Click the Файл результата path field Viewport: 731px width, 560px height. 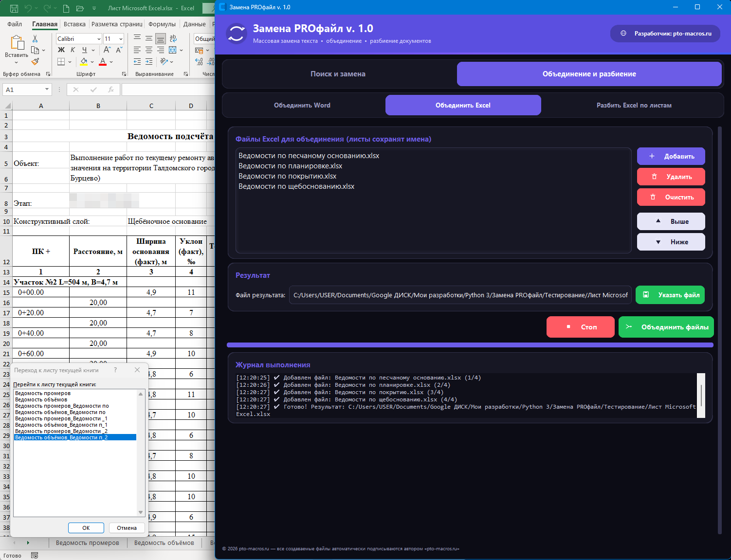(460, 295)
